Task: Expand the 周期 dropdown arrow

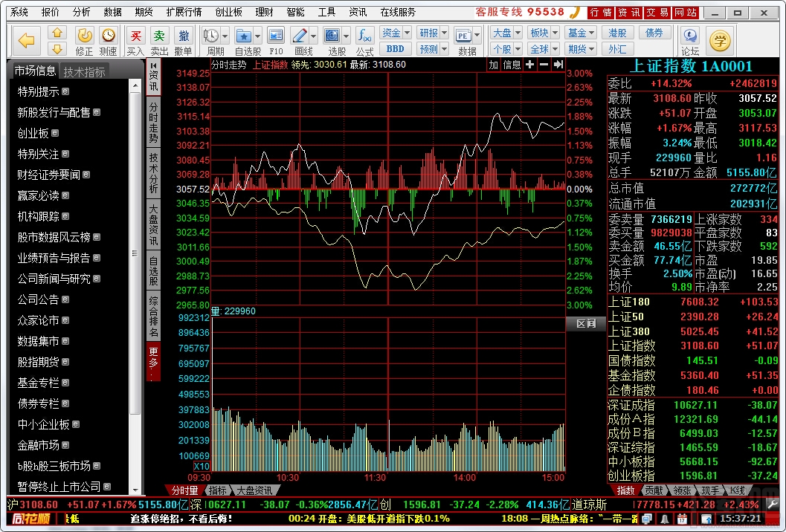Action: pyautogui.click(x=225, y=36)
